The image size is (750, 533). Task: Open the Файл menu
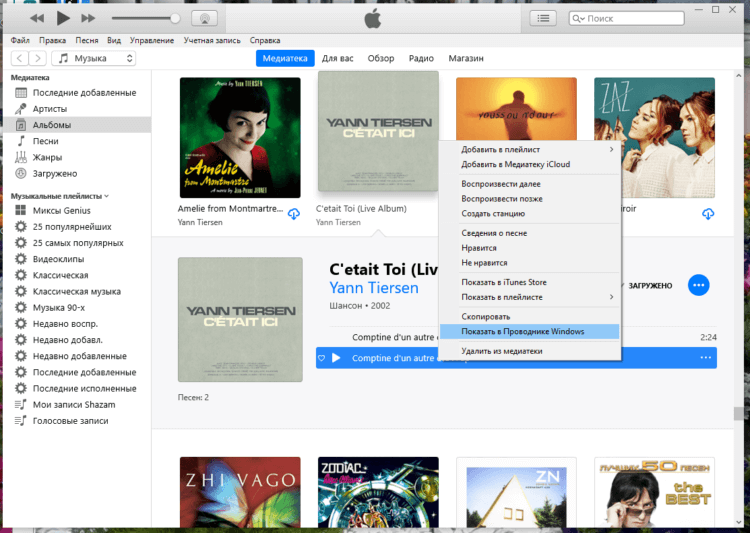(20, 41)
